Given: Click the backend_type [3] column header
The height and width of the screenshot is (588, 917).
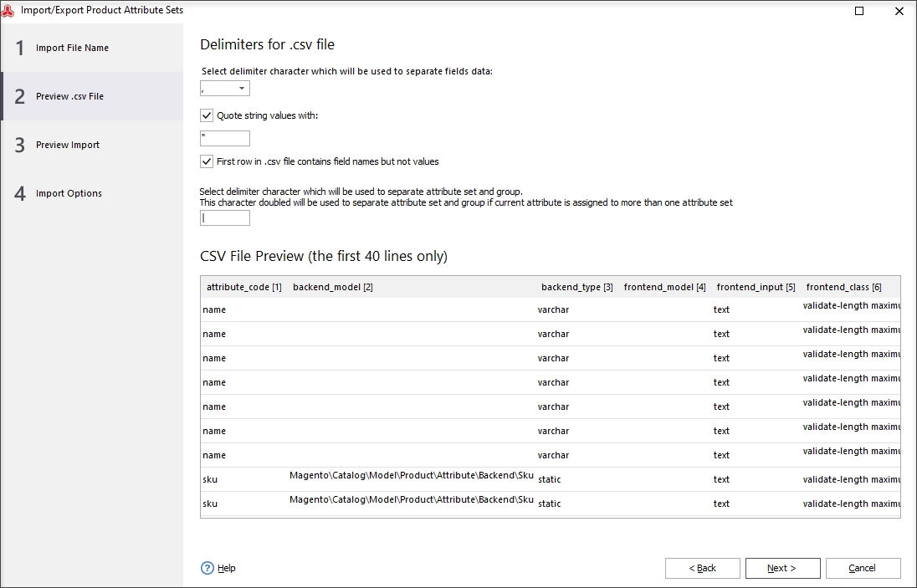Looking at the screenshot, I should (577, 287).
